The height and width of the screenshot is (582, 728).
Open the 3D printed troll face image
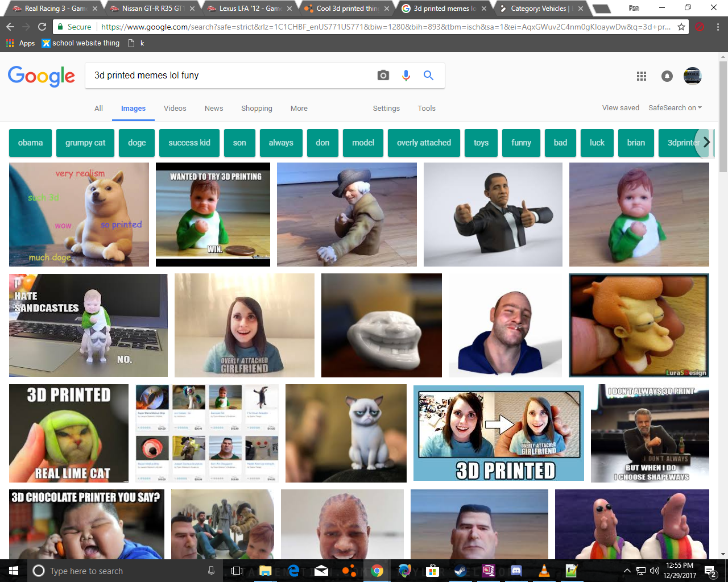click(382, 326)
